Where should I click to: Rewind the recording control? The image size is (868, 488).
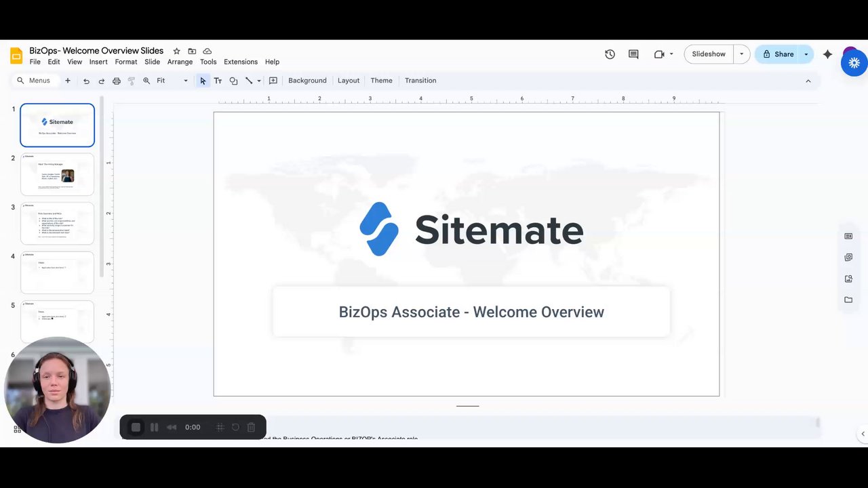172,427
